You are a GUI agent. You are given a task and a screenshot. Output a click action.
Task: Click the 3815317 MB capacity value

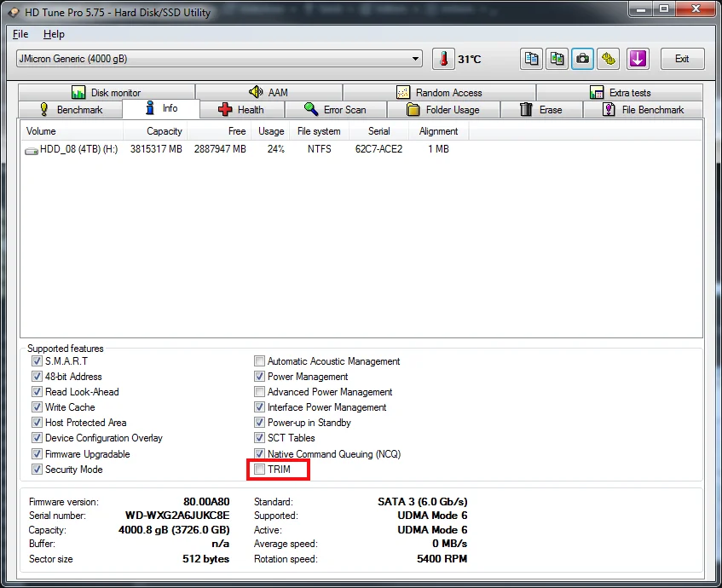(x=156, y=149)
